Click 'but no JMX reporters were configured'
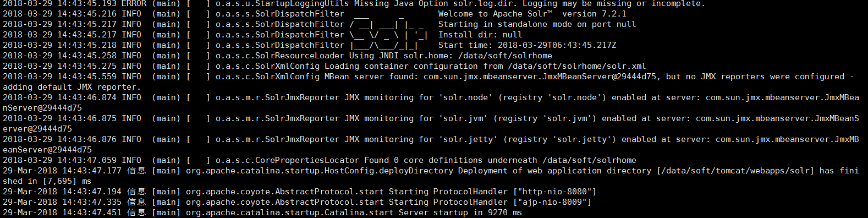The height and width of the screenshot is (218, 868). click(x=755, y=77)
